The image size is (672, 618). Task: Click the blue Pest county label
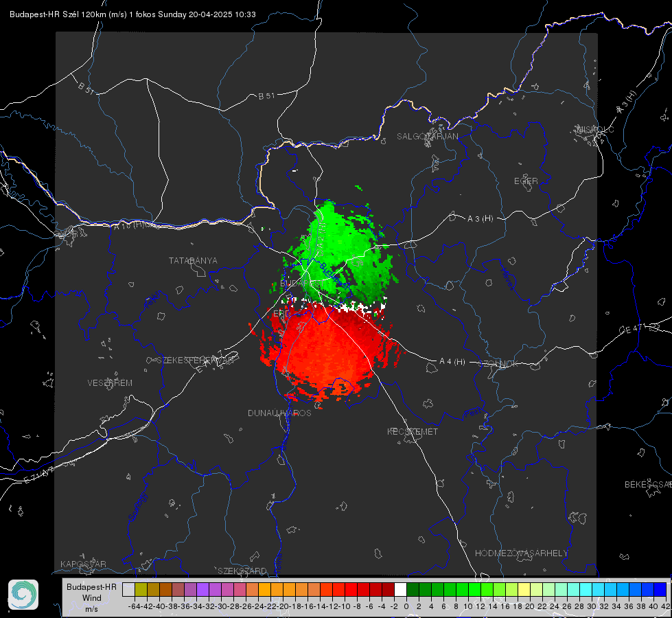472,413
